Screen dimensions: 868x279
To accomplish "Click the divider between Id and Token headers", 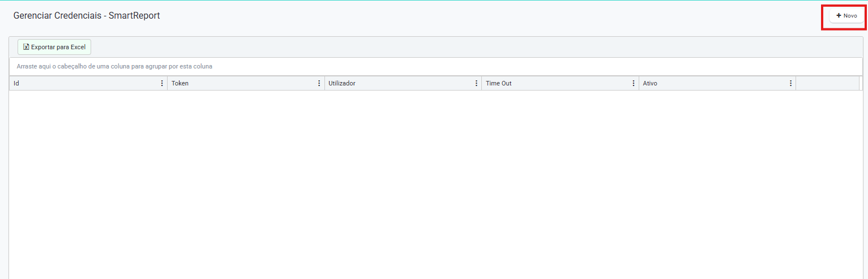I will click(x=168, y=83).
